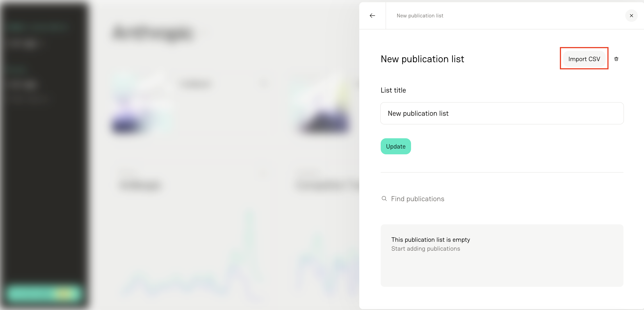Click the magnifier search icon
This screenshot has width=644, height=310.
coord(384,198)
